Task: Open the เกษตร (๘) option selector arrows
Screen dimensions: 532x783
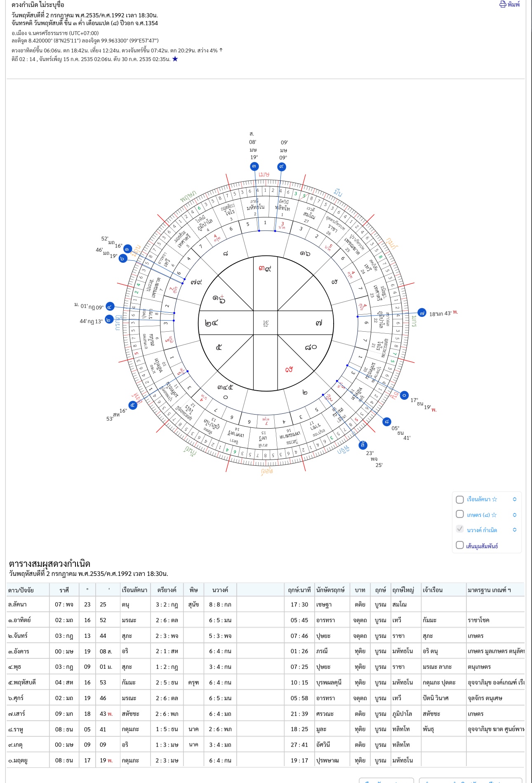Action: tap(515, 515)
